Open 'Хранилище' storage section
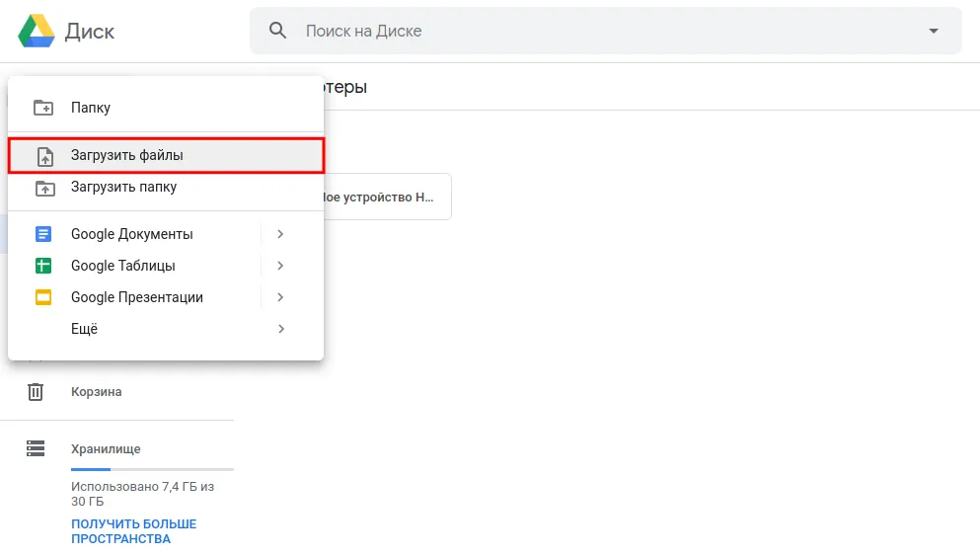The image size is (980, 556). (x=106, y=449)
